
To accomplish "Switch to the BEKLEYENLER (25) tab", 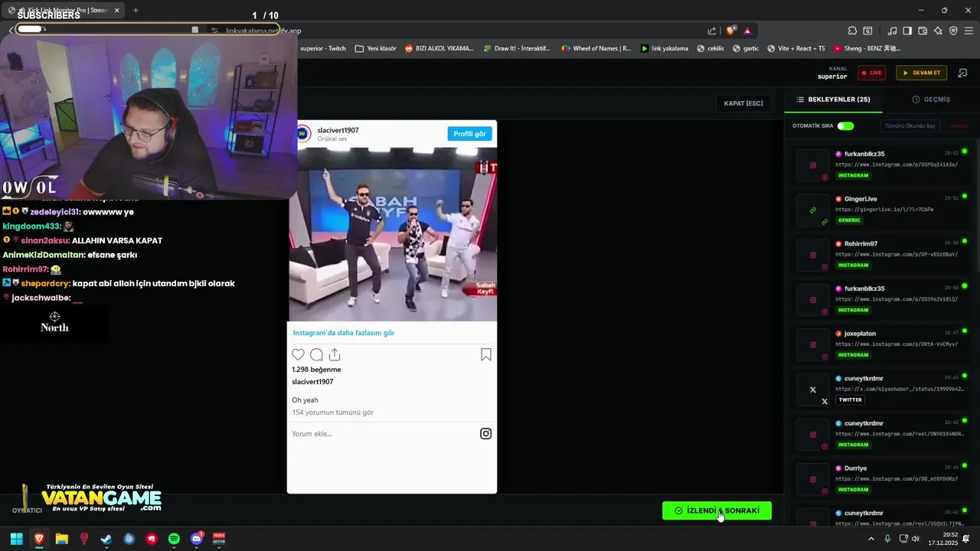I will [833, 99].
